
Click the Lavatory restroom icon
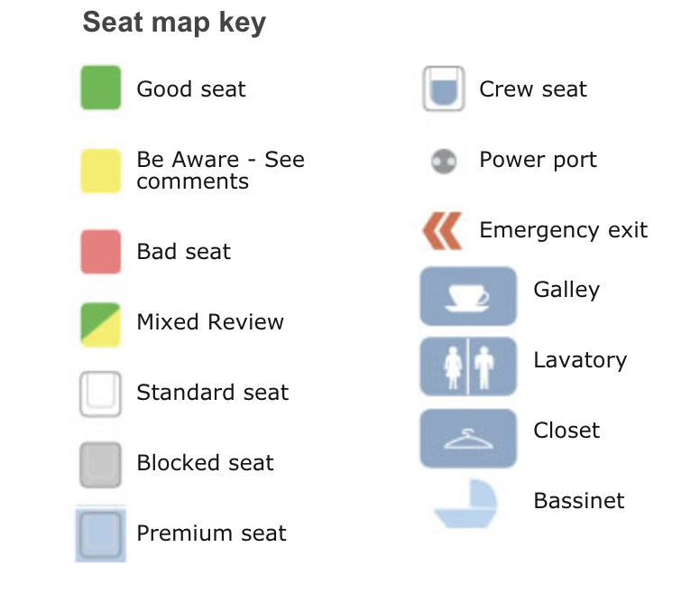click(468, 366)
